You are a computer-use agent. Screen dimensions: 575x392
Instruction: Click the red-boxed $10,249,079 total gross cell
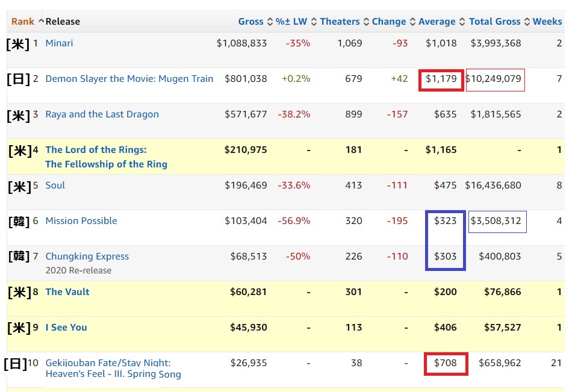pos(495,79)
